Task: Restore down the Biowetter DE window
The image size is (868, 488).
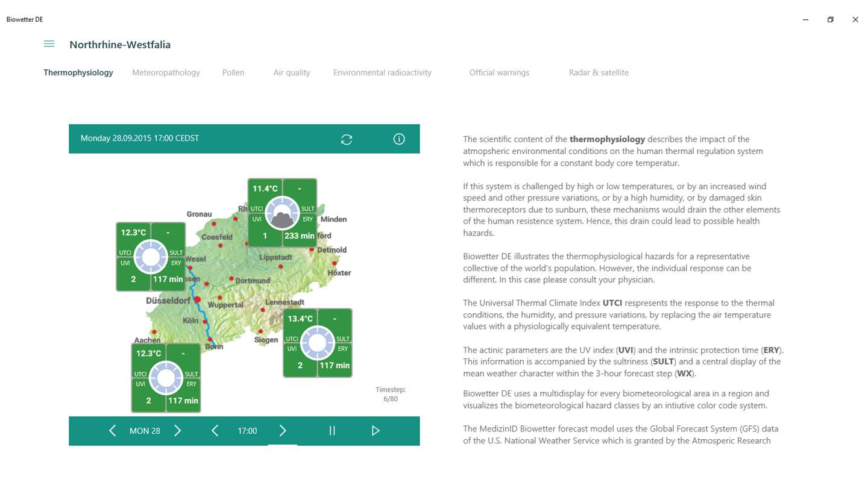Action: (x=830, y=19)
